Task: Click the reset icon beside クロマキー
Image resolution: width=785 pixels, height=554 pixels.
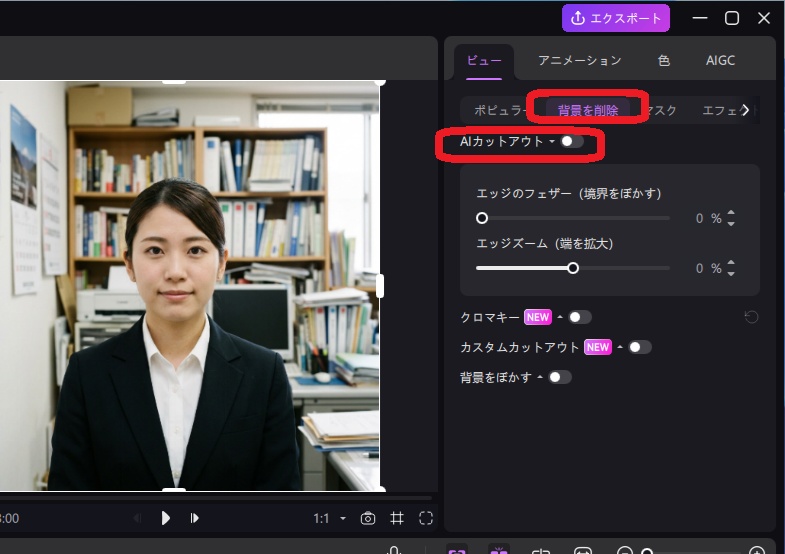Action: [751, 317]
